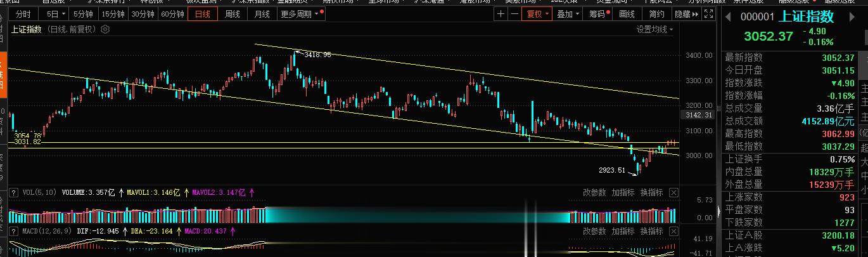The width and height of the screenshot is (868, 257).
Task: Click the 外盘总量 value 15239万手
Action: tap(833, 184)
